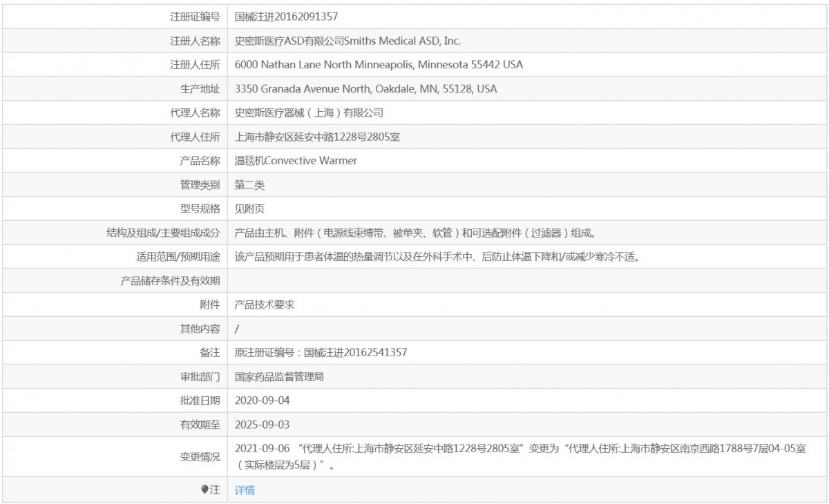Click the bullet icon beside 注 label
This screenshot has height=504, width=829.
[204, 490]
